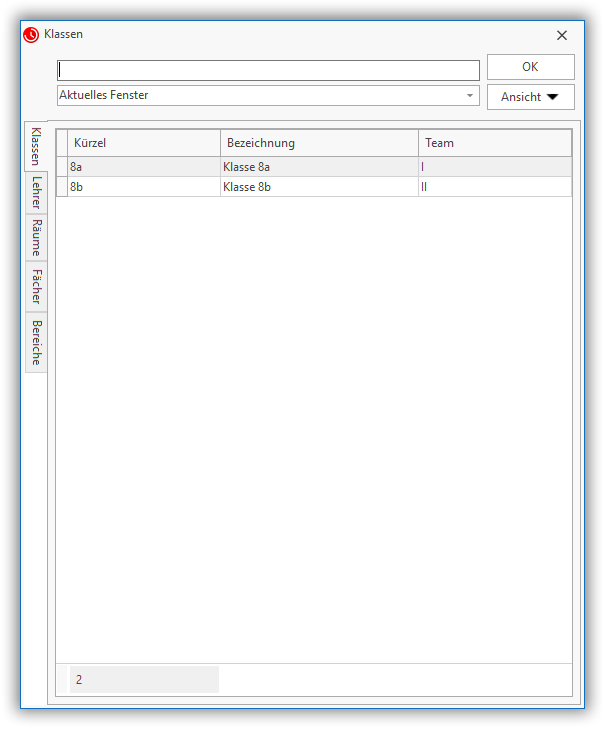Click the Bezeichnung column header
This screenshot has width=605, height=729.
[x=318, y=143]
